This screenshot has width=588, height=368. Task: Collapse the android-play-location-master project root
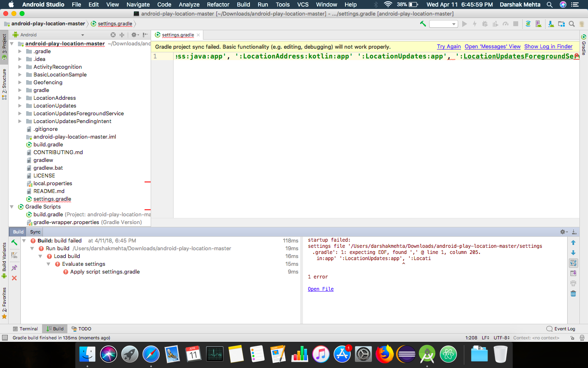[11, 44]
